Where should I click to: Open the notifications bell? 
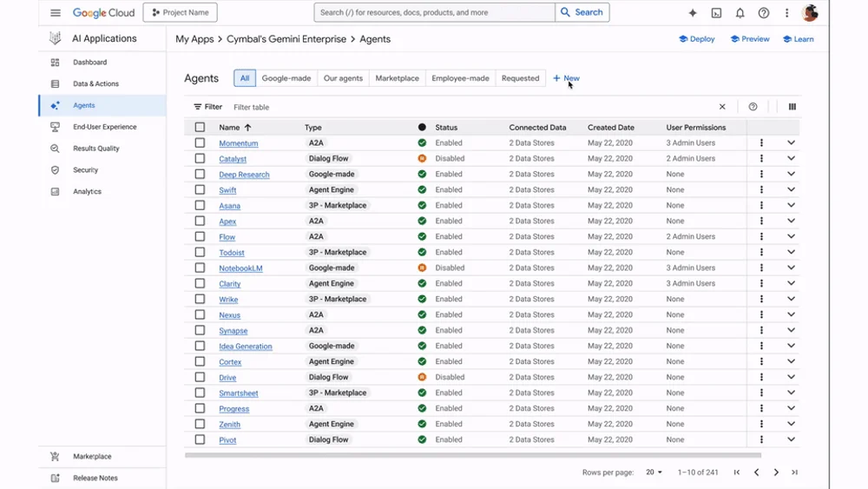click(x=740, y=13)
